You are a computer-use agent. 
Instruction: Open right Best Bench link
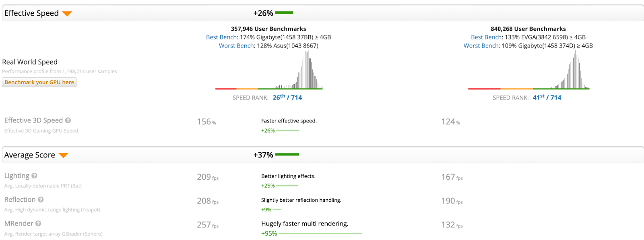pos(486,37)
